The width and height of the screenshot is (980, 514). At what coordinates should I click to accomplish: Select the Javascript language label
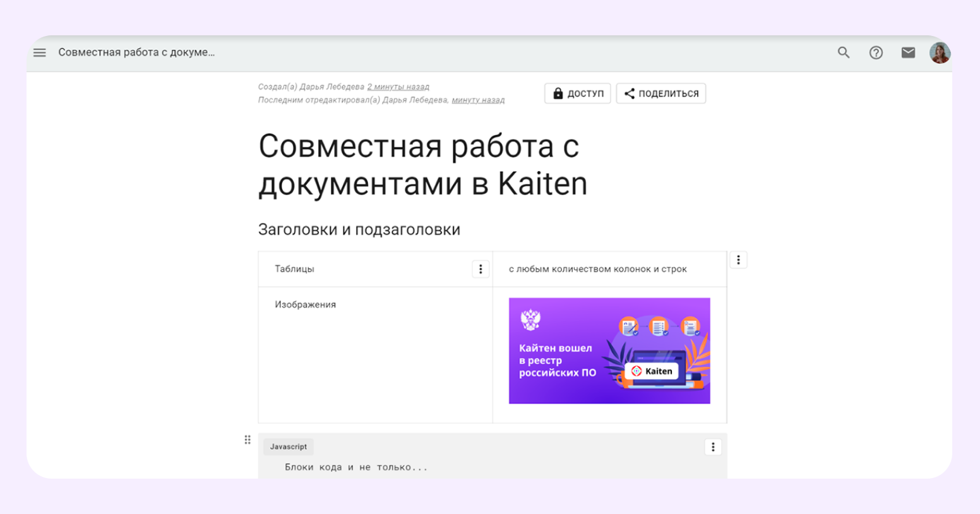pos(289,446)
